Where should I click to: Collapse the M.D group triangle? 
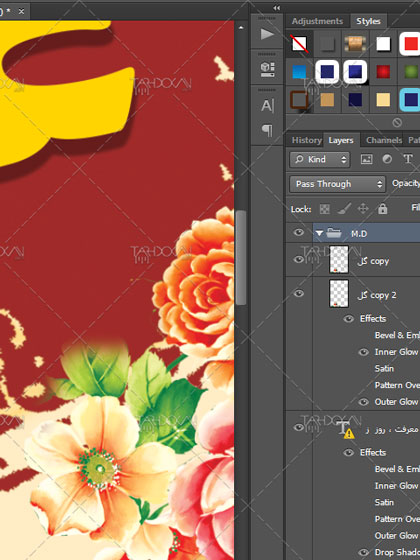(x=319, y=233)
